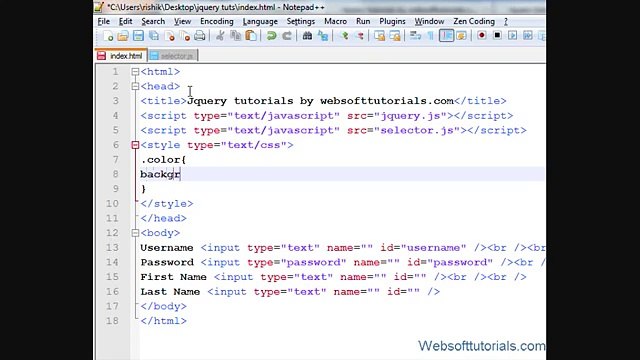
Task: Open the Search menu
Action: point(153,21)
